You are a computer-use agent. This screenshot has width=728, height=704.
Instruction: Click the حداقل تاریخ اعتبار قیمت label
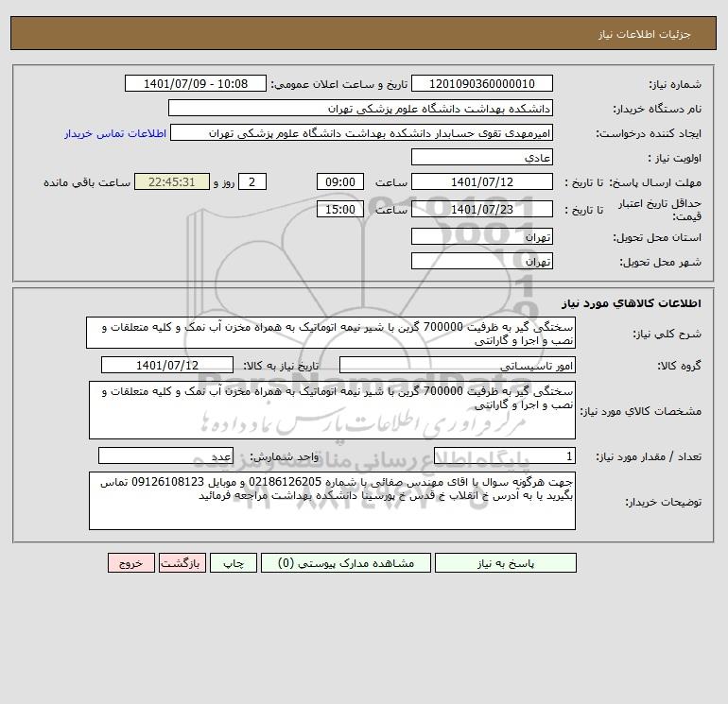click(660, 210)
